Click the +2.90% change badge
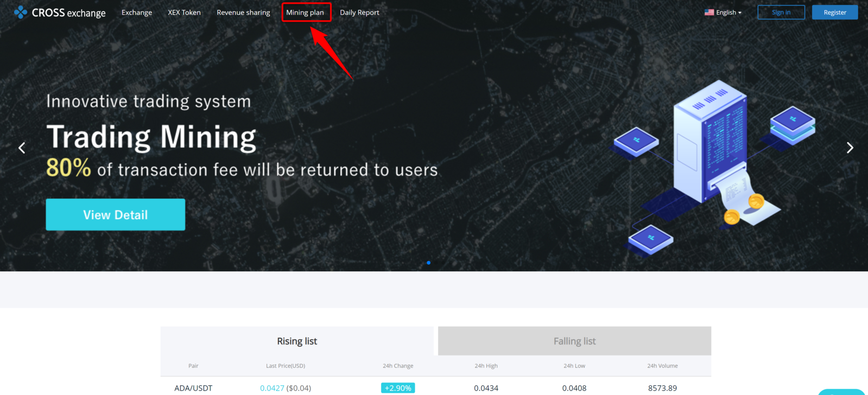868x395 pixels. click(398, 388)
